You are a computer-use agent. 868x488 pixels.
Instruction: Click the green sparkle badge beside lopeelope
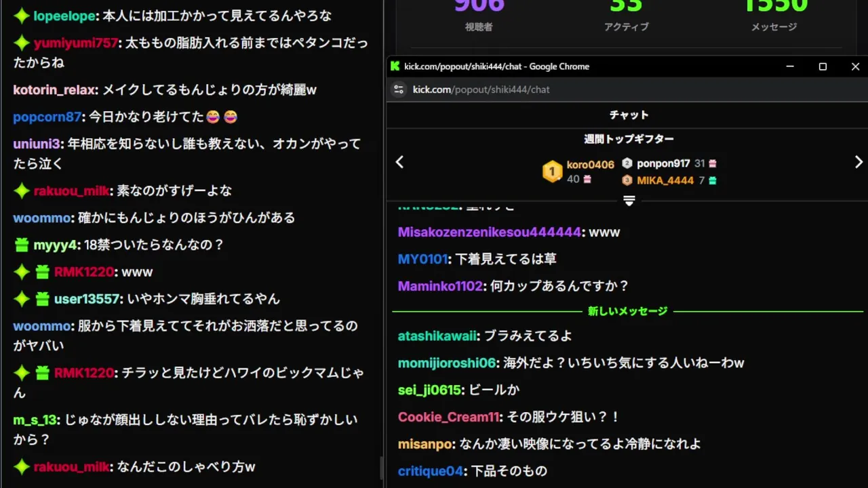point(22,16)
